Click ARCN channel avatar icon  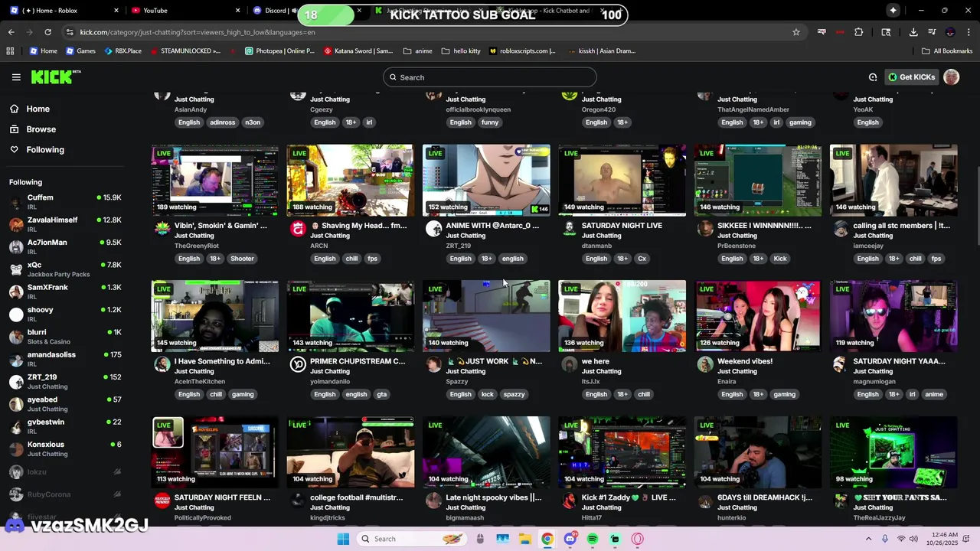tap(298, 229)
